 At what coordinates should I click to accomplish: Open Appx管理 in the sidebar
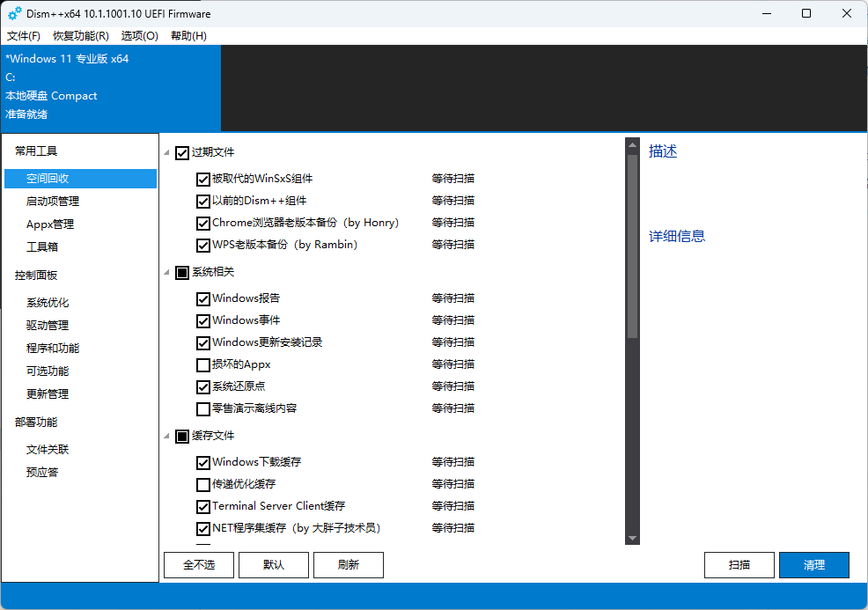point(50,224)
